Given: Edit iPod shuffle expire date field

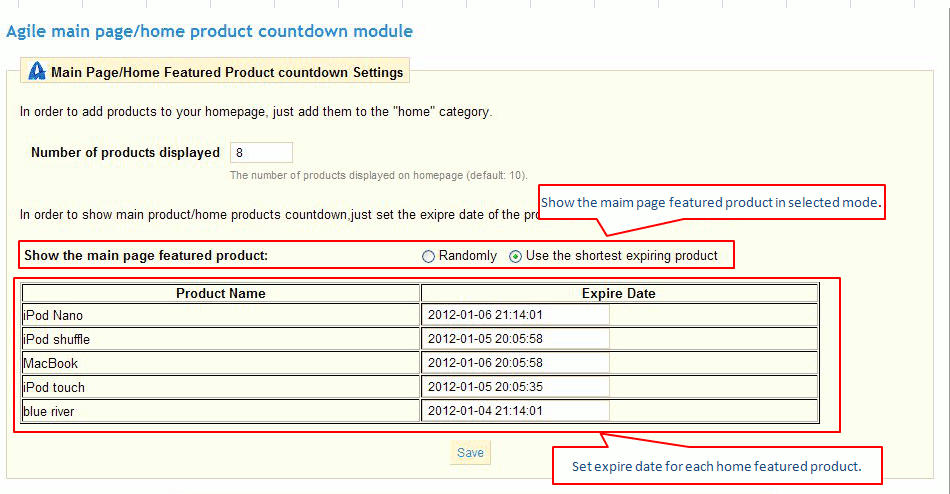Looking at the screenshot, I should (516, 339).
